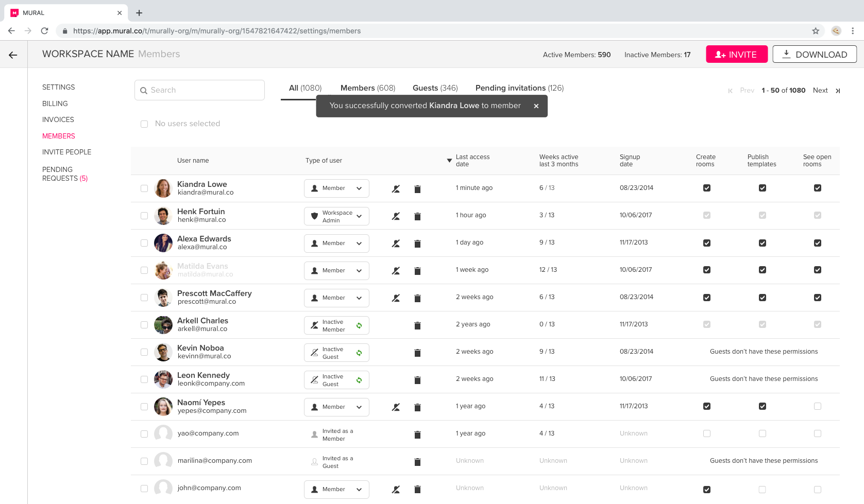The width and height of the screenshot is (864, 504).
Task: Delete Alexa Edwards with trash icon
Action: 417,244
